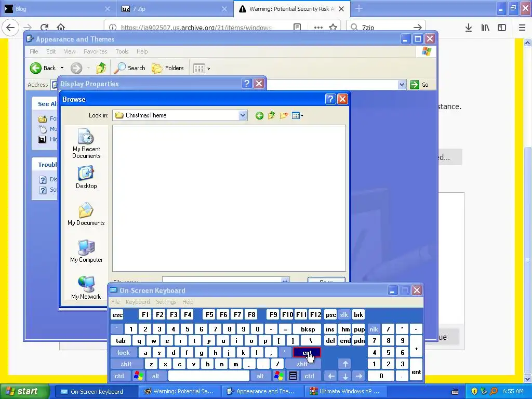This screenshot has width=532, height=399.
Task: Toggle left ctrl key on On-Screen Keyboard
Action: 119,376
